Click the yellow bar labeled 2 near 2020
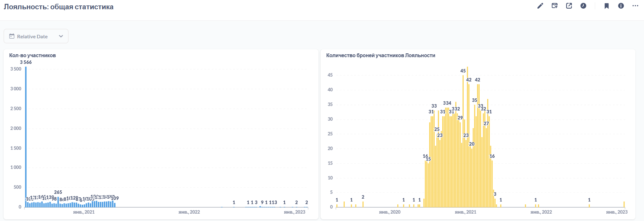Viewport: 644px width, 221px height. (x=363, y=204)
